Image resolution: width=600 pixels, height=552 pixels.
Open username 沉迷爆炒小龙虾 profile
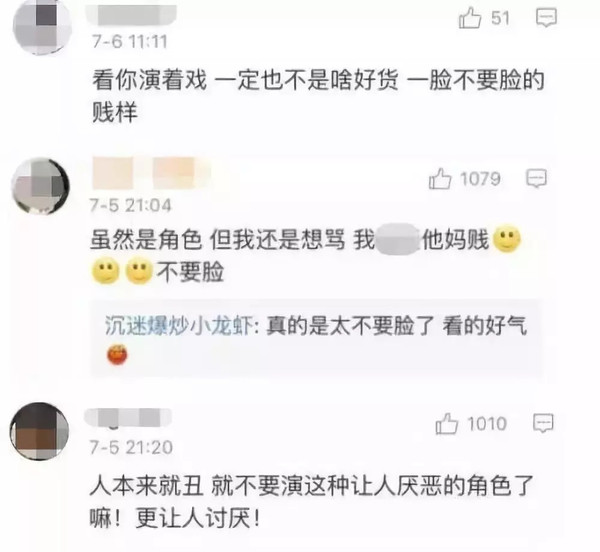[x=179, y=326]
